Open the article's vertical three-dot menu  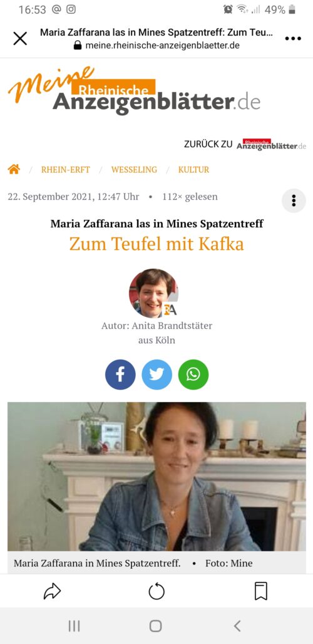point(294,200)
